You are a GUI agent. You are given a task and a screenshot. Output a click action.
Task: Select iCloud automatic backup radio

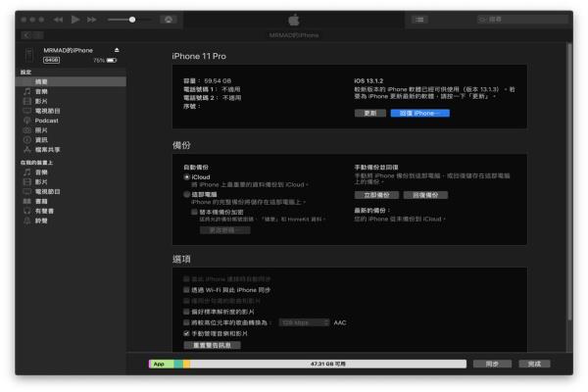186,177
